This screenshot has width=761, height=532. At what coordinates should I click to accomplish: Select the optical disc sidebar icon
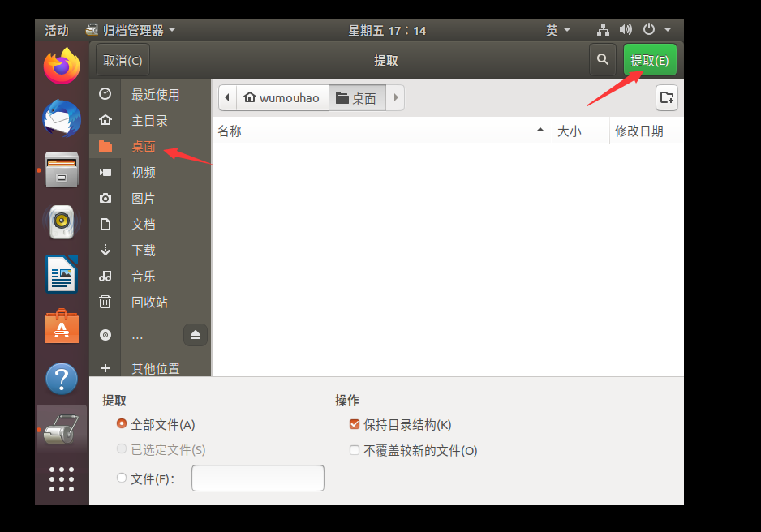(105, 335)
